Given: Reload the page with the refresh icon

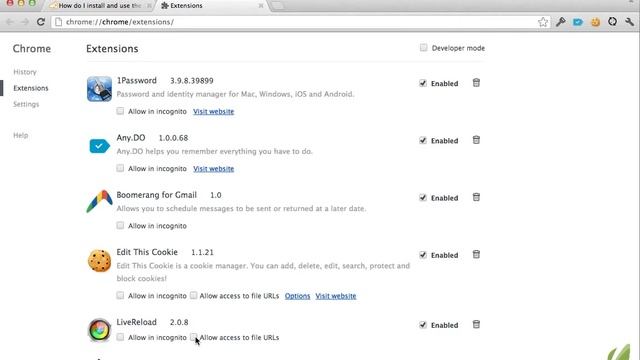Looking at the screenshot, I should click(40, 22).
